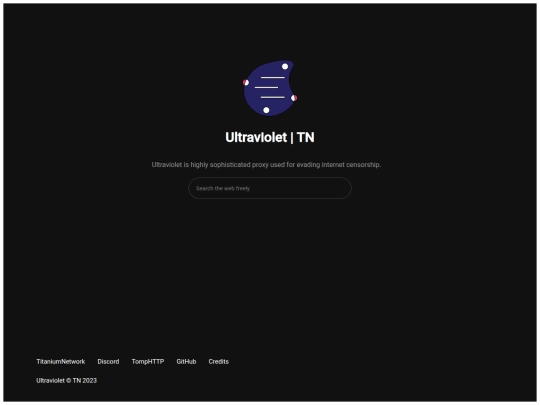This screenshot has width=540, height=405.
Task: Open the Discord footer link
Action: (x=108, y=362)
